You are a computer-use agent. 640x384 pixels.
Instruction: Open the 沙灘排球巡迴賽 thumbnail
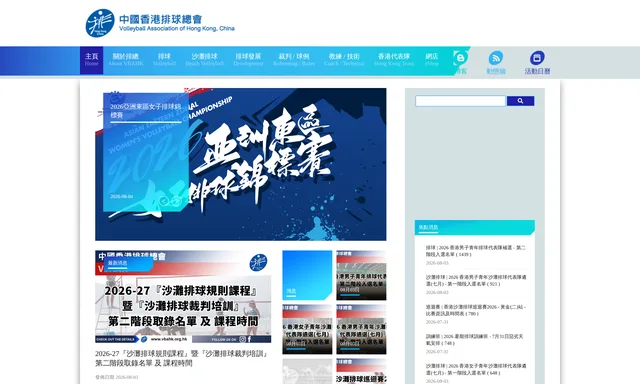(361, 371)
